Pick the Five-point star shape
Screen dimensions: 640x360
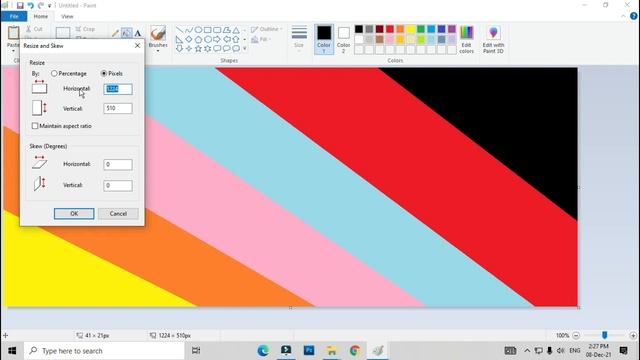coord(198,49)
